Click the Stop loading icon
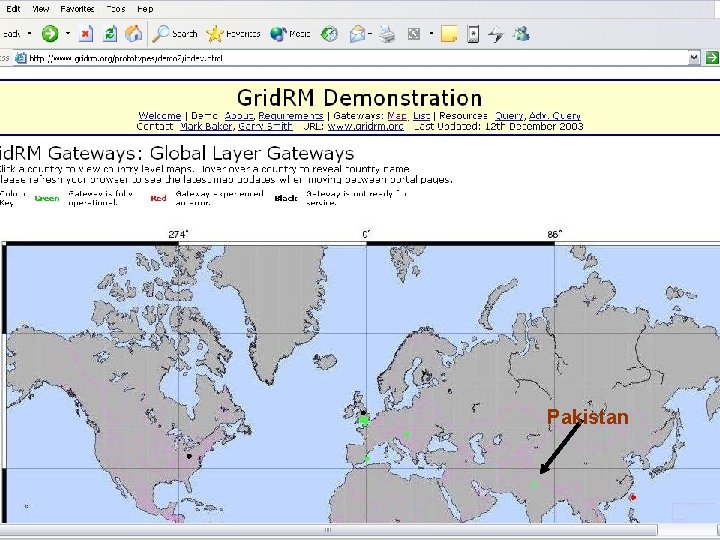Image resolution: width=720 pixels, height=540 pixels. [86, 34]
